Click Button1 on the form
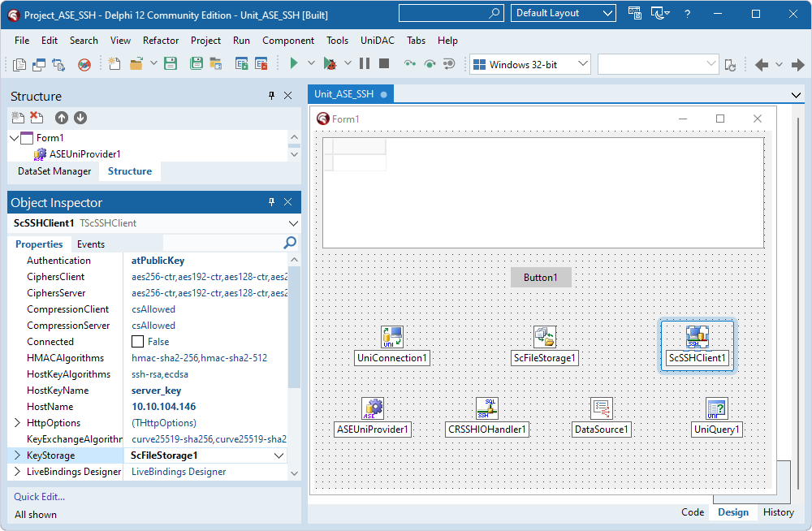Screen dimensions: 812x531 click(540, 277)
